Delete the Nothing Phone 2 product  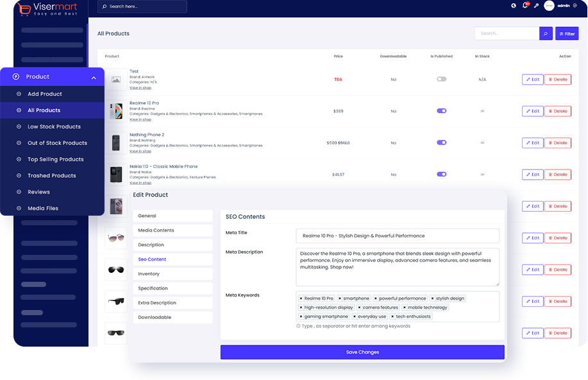click(x=558, y=143)
